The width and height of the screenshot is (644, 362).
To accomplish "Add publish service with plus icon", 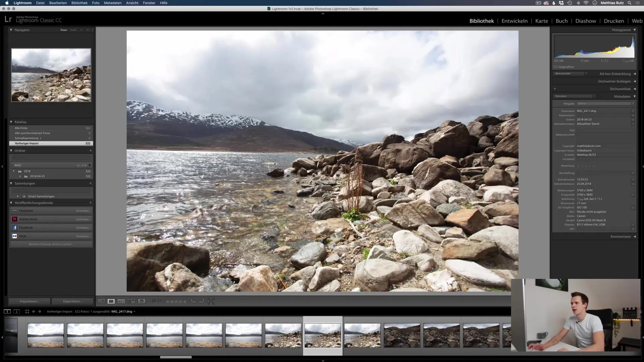I will point(91,203).
